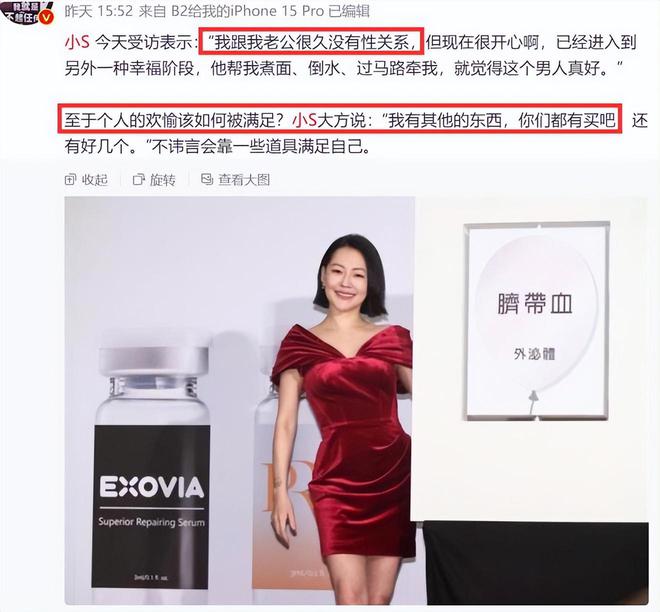This screenshot has height=612, width=660.
Task: Click the rotate icon beside 旋转
Action: tap(138, 180)
